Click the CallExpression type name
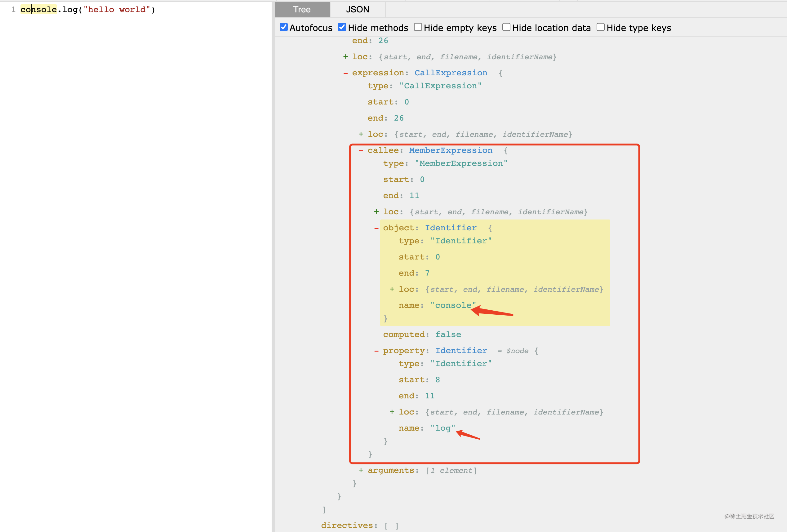This screenshot has height=532, width=787. point(450,73)
